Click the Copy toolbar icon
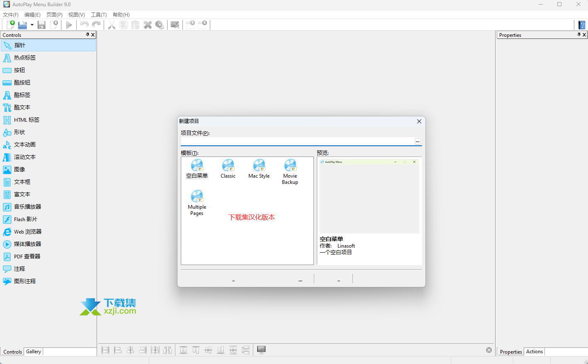This screenshot has width=588, height=364. coord(124,25)
